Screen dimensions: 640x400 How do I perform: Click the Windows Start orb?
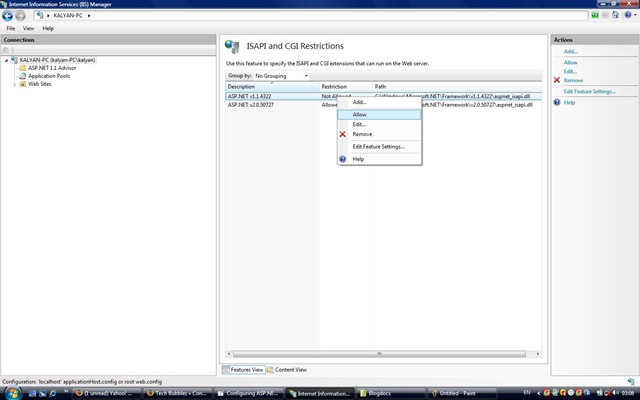pos(9,393)
